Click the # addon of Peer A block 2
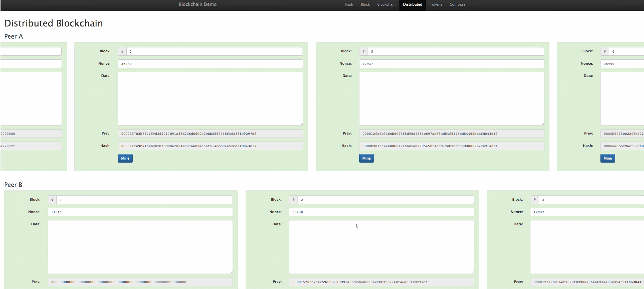Viewport: 644px width, 289px height. pyautogui.click(x=122, y=51)
